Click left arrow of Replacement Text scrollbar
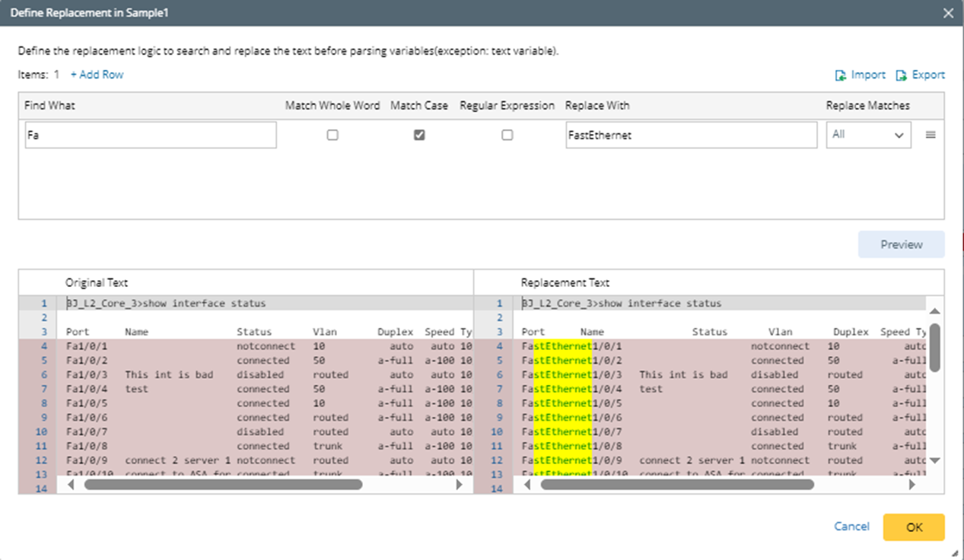This screenshot has height=560, width=964. pyautogui.click(x=527, y=484)
